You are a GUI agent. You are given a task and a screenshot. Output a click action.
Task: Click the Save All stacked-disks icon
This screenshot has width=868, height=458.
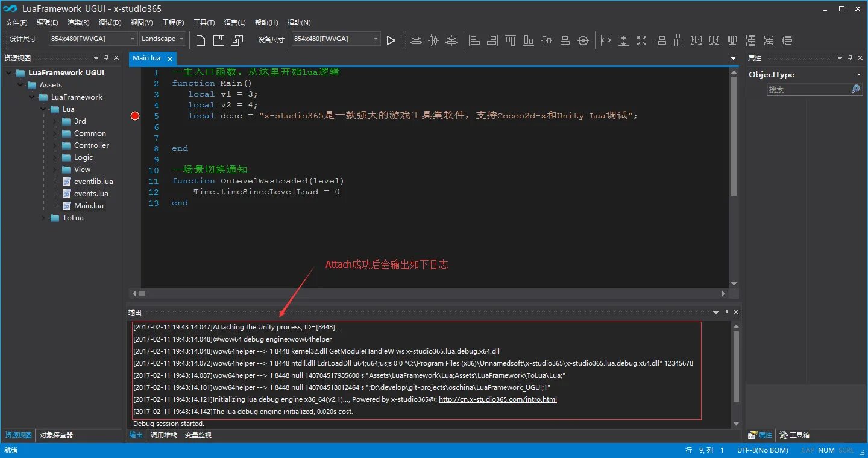click(x=237, y=40)
